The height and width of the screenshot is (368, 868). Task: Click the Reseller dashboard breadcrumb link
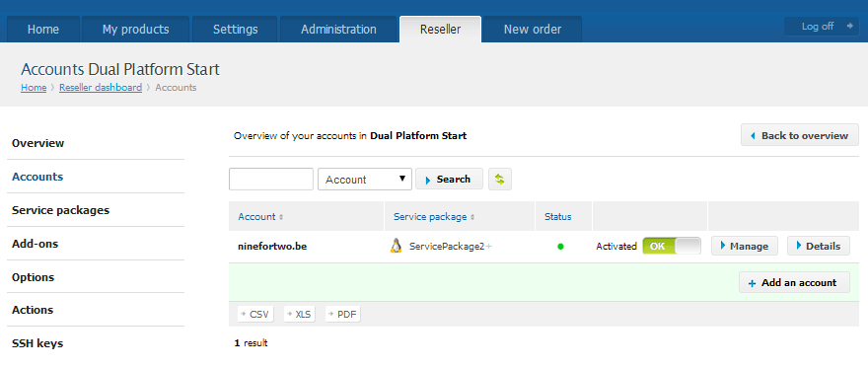[101, 88]
